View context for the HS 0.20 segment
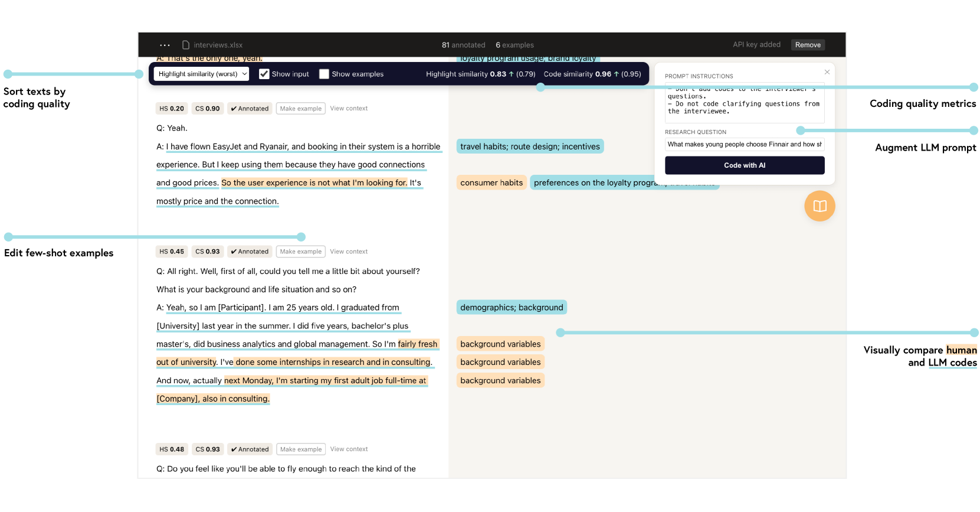Image resolution: width=980 pixels, height=512 pixels. [348, 109]
